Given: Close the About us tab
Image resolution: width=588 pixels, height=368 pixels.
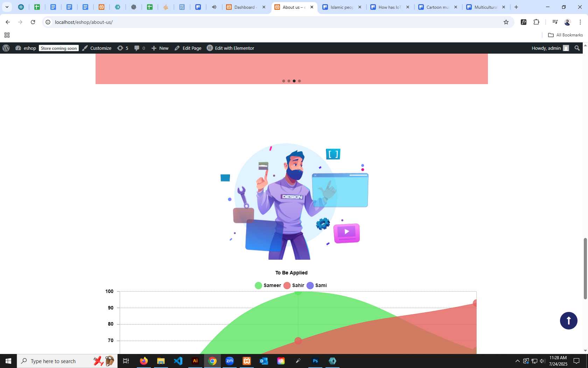Looking at the screenshot, I should 312,7.
